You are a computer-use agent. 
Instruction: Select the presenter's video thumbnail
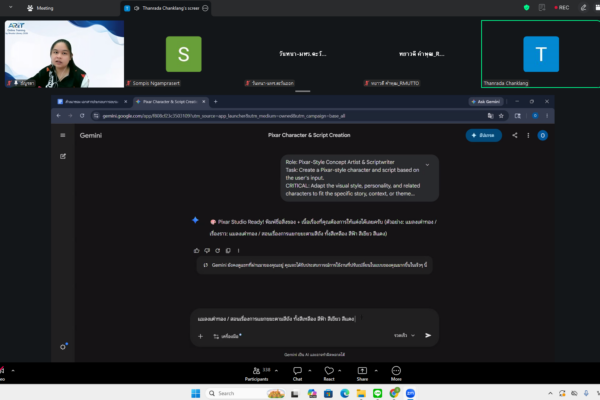[x=64, y=54]
